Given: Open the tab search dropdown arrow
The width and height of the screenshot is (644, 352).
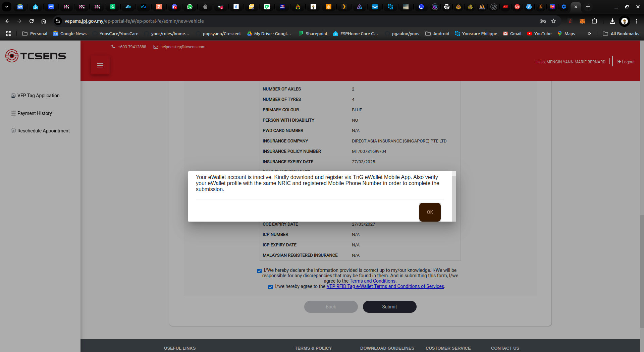Looking at the screenshot, I should (6, 7).
